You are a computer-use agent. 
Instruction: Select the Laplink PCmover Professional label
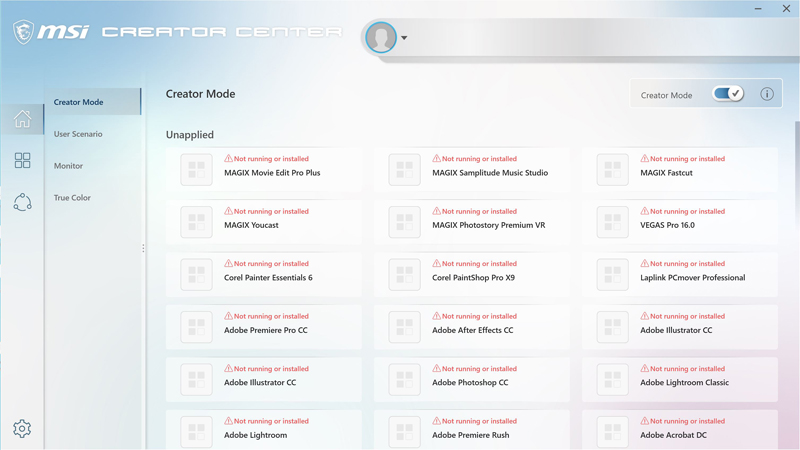tap(692, 278)
